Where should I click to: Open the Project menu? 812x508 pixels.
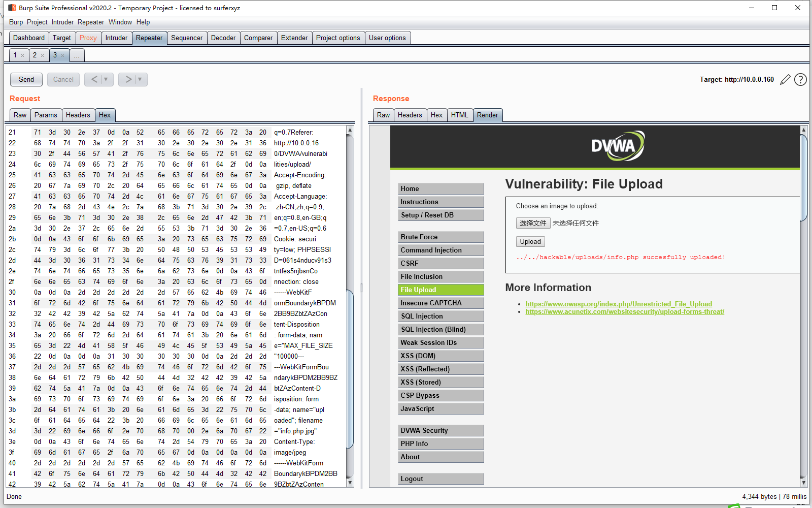(x=37, y=22)
